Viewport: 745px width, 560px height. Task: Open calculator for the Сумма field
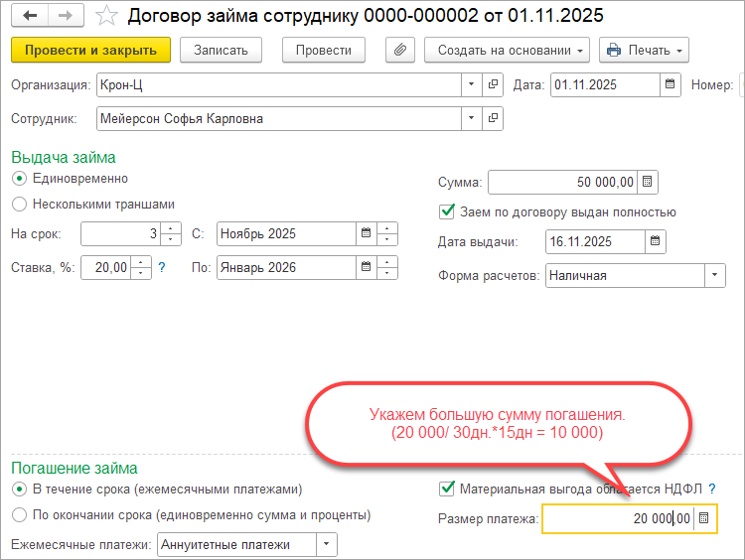pos(647,182)
